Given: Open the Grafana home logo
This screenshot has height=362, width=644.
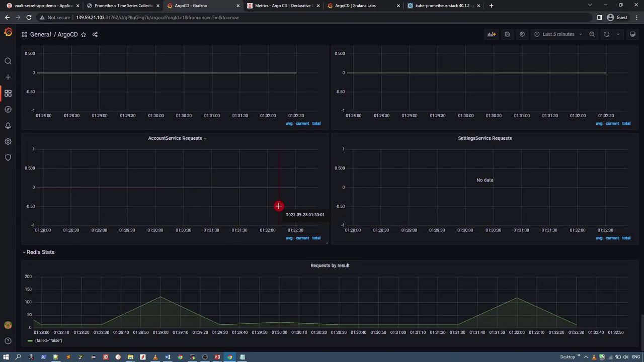Looking at the screenshot, I should 8,32.
